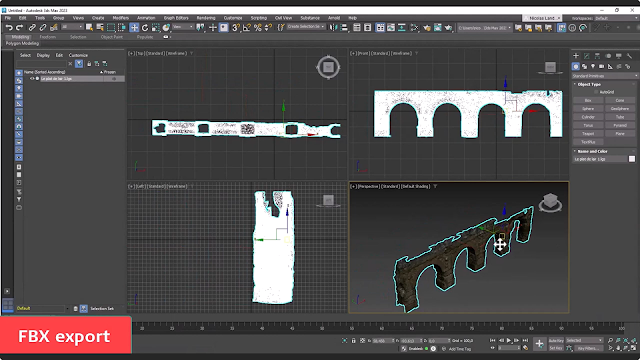Click the Redo arrow icon

pos(19,27)
